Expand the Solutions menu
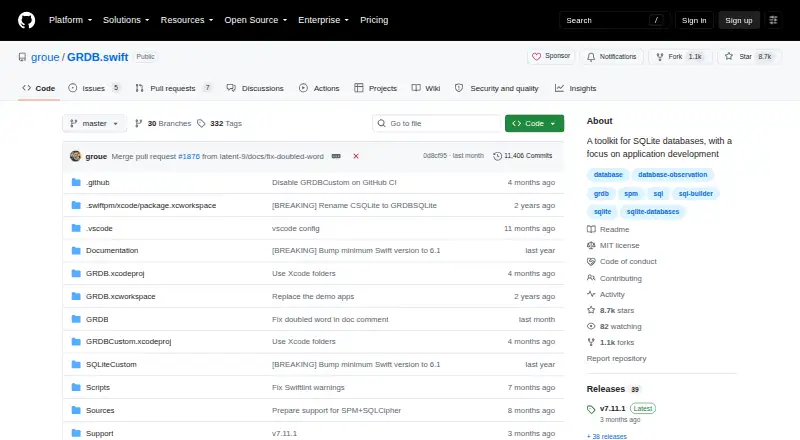The width and height of the screenshot is (800, 440). tap(126, 20)
